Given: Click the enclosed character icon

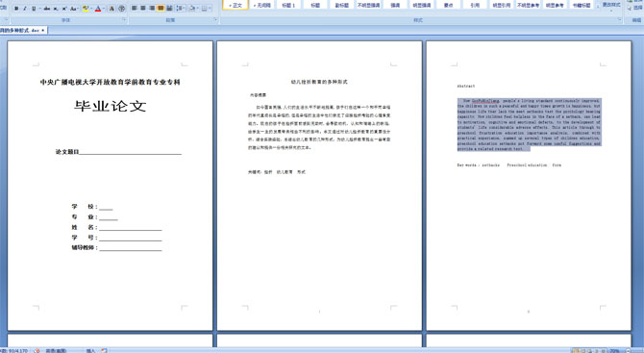Looking at the screenshot, I should tap(121, 9).
